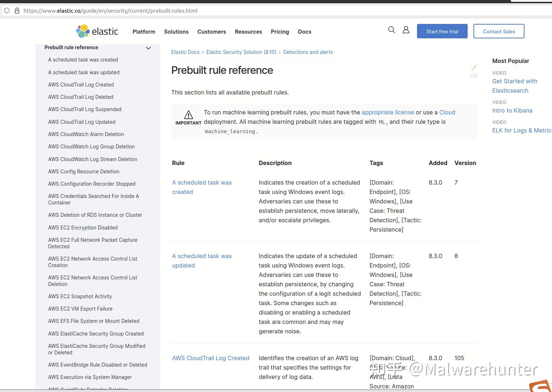Viewport: 552px width, 392px height.
Task: Click the tracking protection shield in address bar
Action: click(x=7, y=10)
